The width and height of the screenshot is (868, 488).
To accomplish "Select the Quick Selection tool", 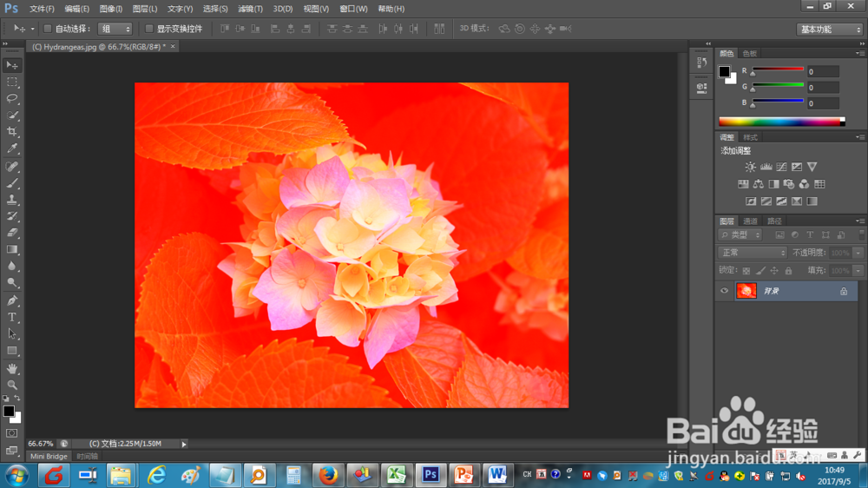I will pos(11,115).
